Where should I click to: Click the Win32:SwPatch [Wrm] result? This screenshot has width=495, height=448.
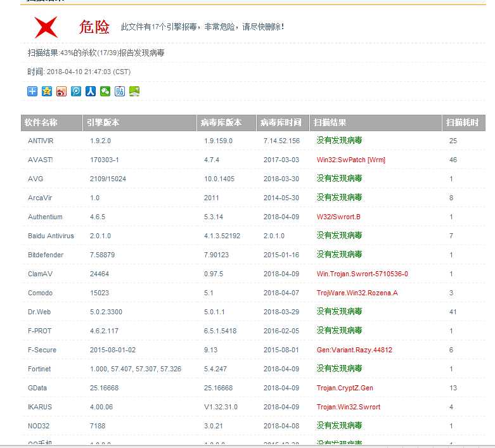[x=350, y=160]
